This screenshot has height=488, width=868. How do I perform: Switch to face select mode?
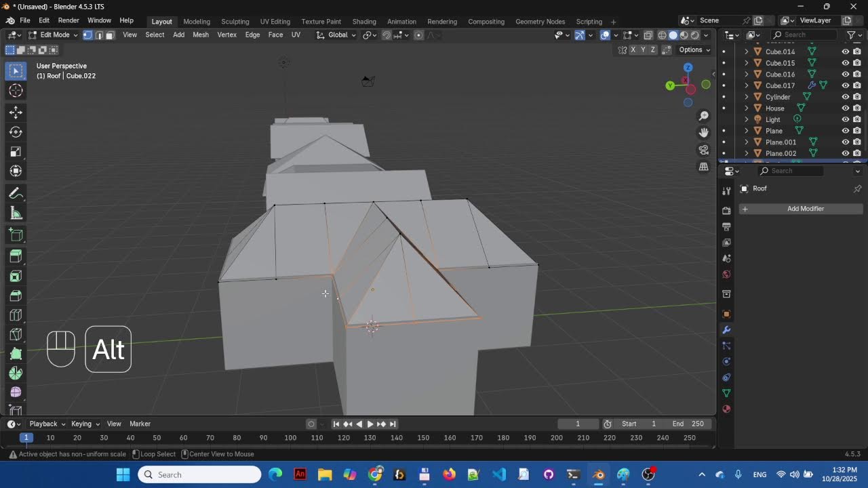[110, 35]
